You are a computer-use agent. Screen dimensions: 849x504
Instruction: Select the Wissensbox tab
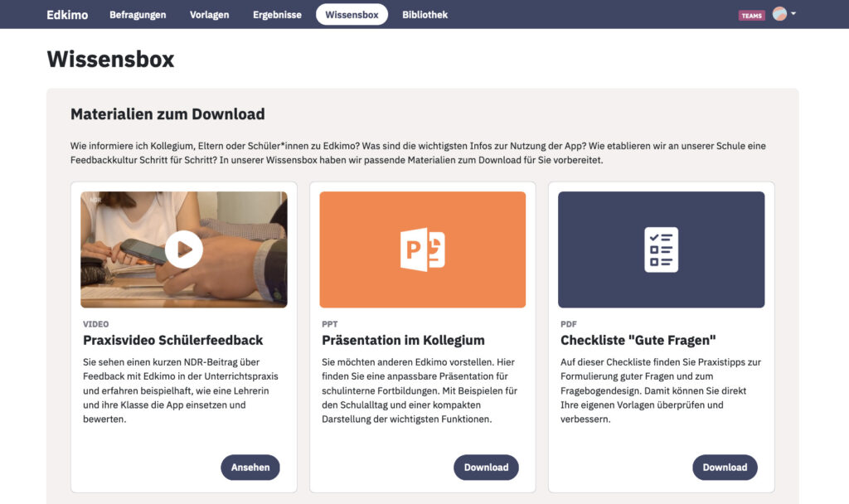pos(352,15)
